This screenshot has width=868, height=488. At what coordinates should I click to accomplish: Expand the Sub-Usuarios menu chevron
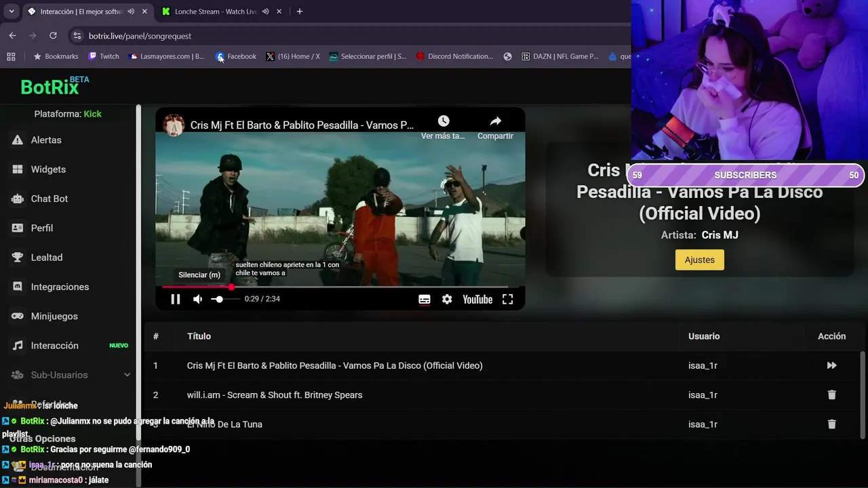[127, 375]
